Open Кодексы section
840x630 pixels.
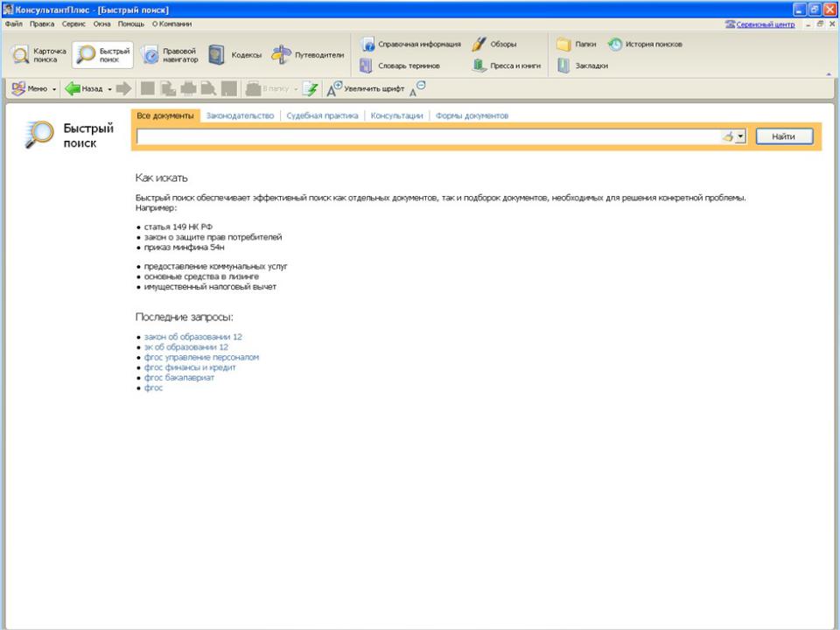[x=235, y=55]
